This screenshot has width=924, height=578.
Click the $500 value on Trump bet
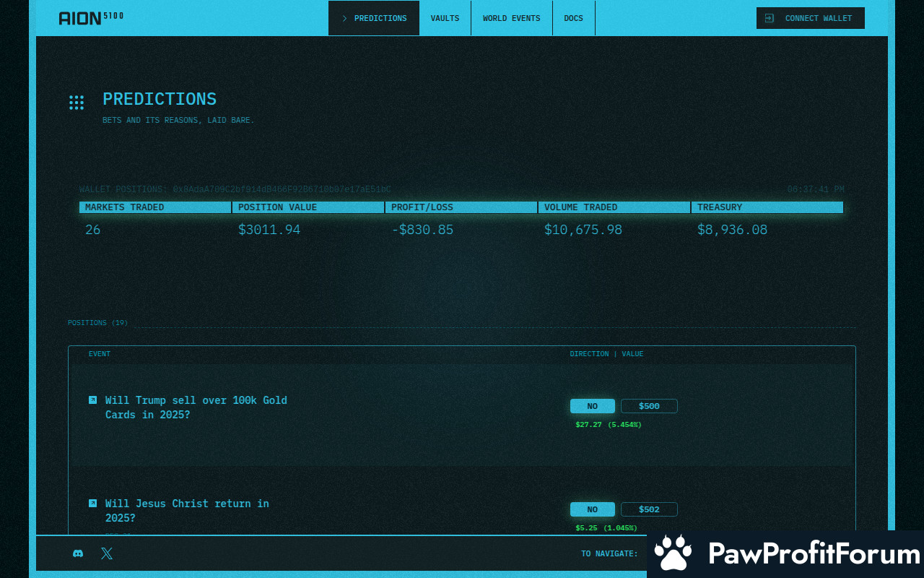(x=649, y=406)
